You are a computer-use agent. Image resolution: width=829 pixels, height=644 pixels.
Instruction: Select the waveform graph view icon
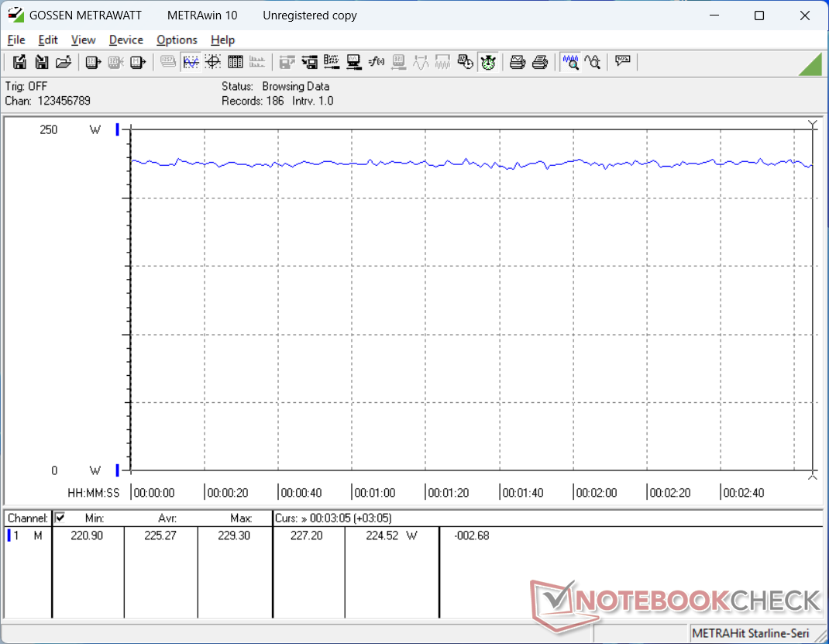(x=191, y=62)
